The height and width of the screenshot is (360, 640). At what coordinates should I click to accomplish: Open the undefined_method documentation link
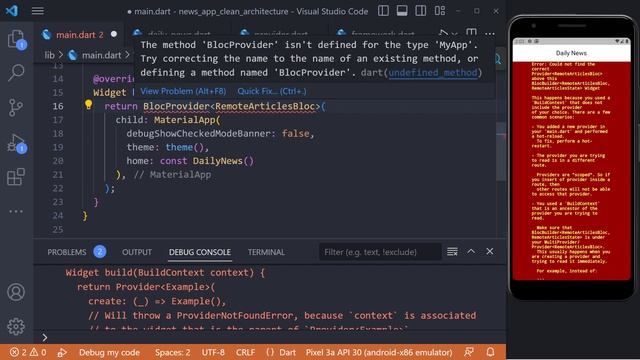click(433, 72)
